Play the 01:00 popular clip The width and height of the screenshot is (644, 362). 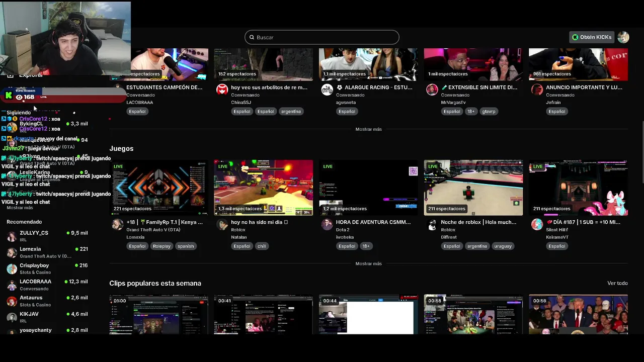tap(158, 314)
